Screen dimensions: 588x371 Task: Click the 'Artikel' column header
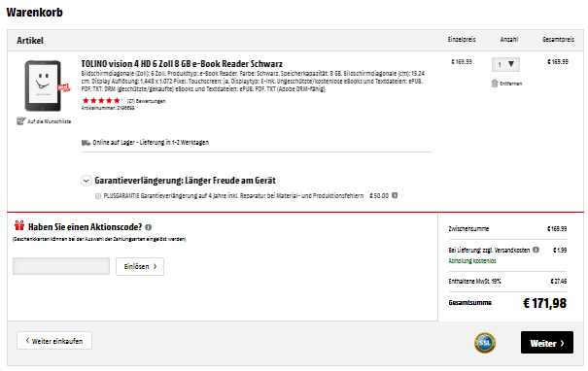point(30,41)
